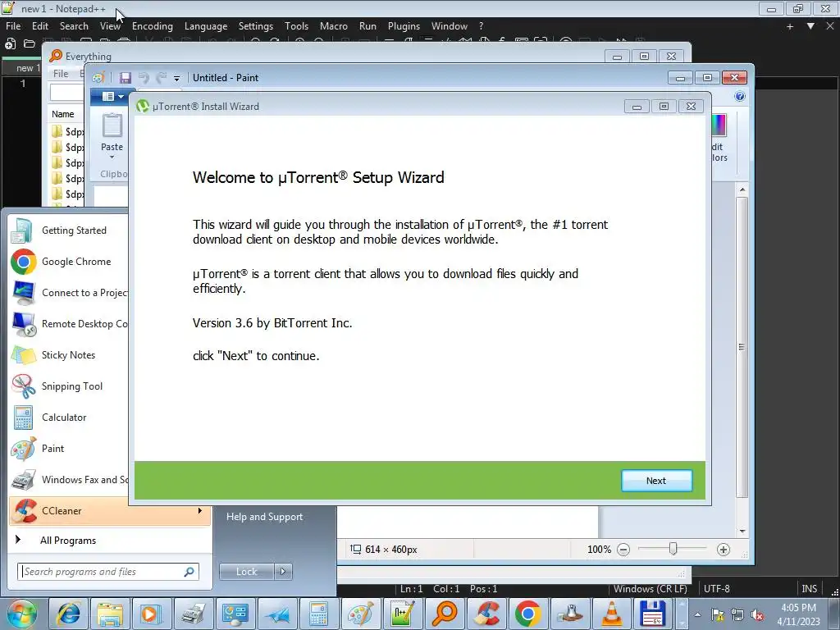The height and width of the screenshot is (630, 840).
Task: Open Connect to a Projector in Start menu
Action: click(x=69, y=293)
